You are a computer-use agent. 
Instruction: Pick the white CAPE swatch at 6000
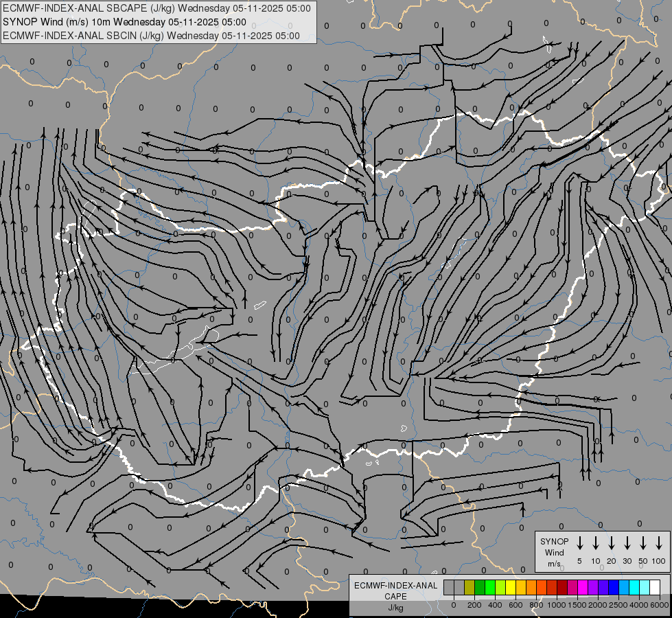pos(655,587)
